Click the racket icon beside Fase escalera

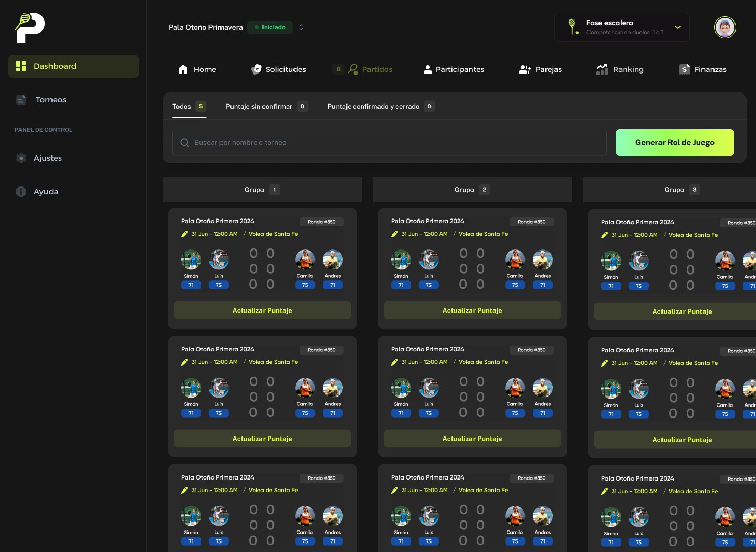[573, 26]
